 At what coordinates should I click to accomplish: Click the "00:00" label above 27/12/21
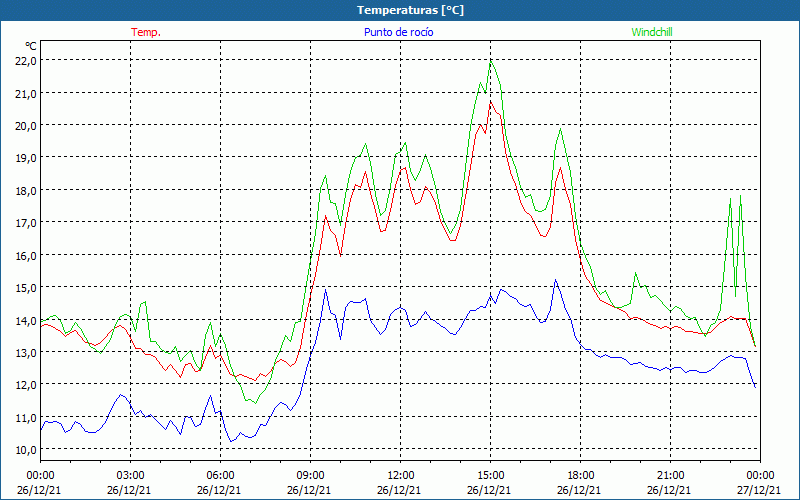(760, 475)
